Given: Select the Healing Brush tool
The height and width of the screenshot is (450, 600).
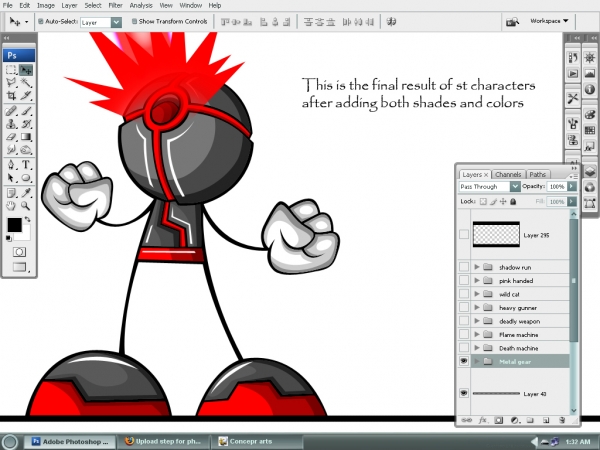Looking at the screenshot, I should point(11,111).
